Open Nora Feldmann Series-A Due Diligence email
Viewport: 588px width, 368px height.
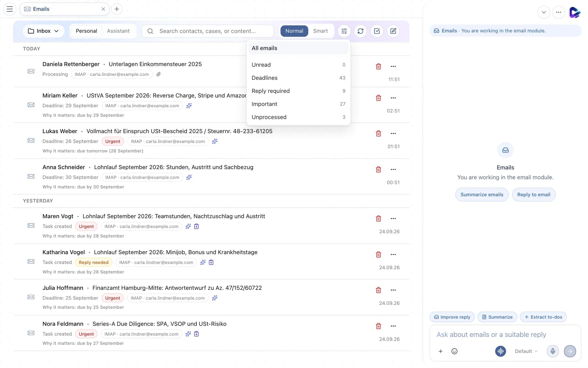(159, 324)
